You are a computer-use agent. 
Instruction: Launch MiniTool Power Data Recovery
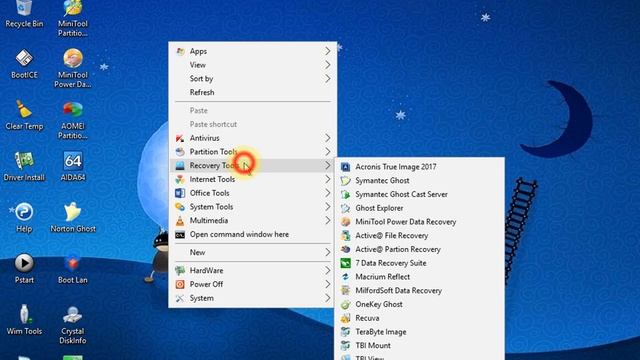(420, 222)
